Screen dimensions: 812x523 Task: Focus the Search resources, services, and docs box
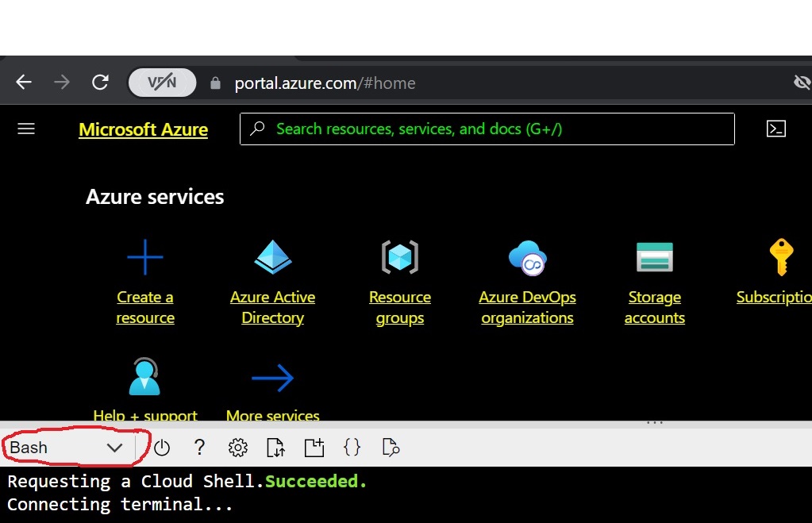click(487, 129)
